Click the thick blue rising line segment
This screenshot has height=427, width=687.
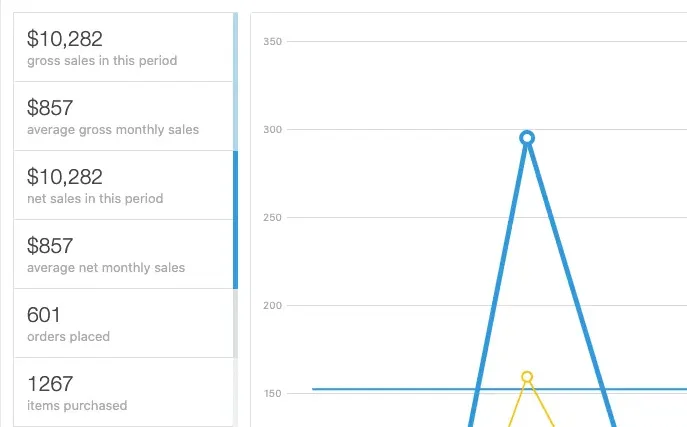click(498, 280)
